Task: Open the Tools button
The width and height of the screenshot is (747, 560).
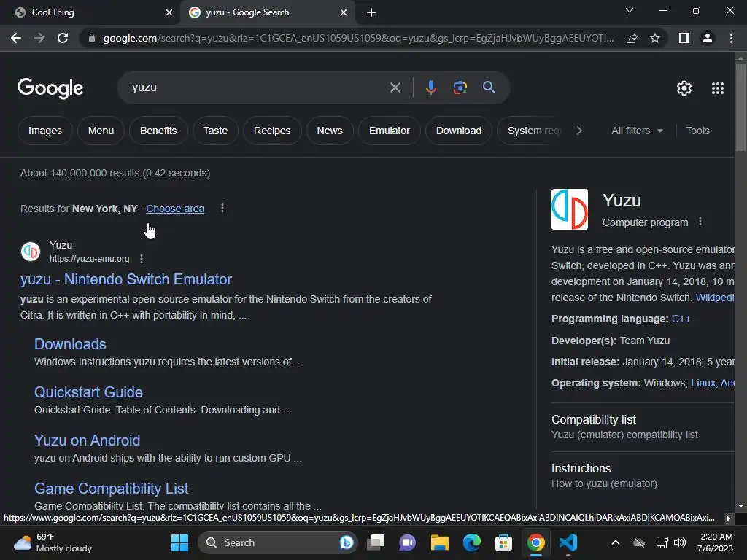Action: point(697,131)
